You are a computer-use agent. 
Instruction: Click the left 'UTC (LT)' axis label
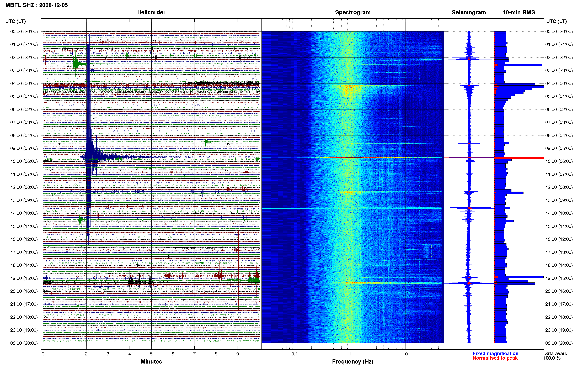coord(15,21)
